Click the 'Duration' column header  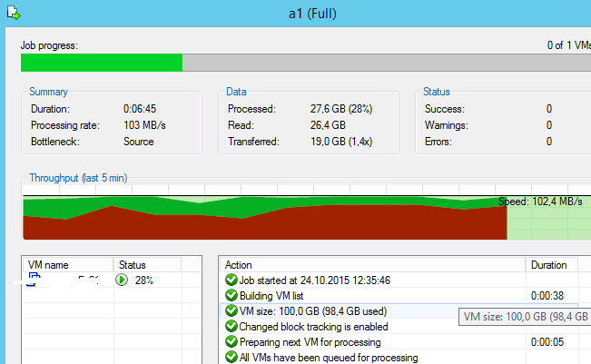click(x=549, y=265)
